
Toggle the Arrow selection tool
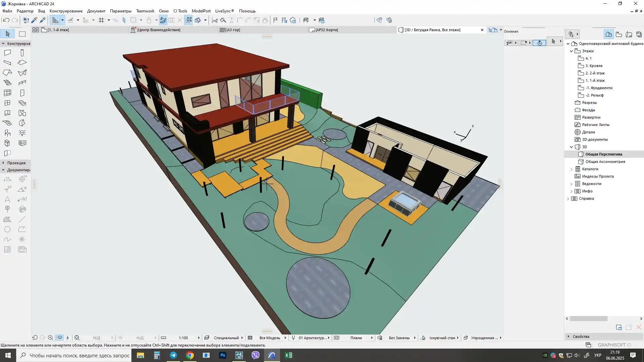click(7, 34)
